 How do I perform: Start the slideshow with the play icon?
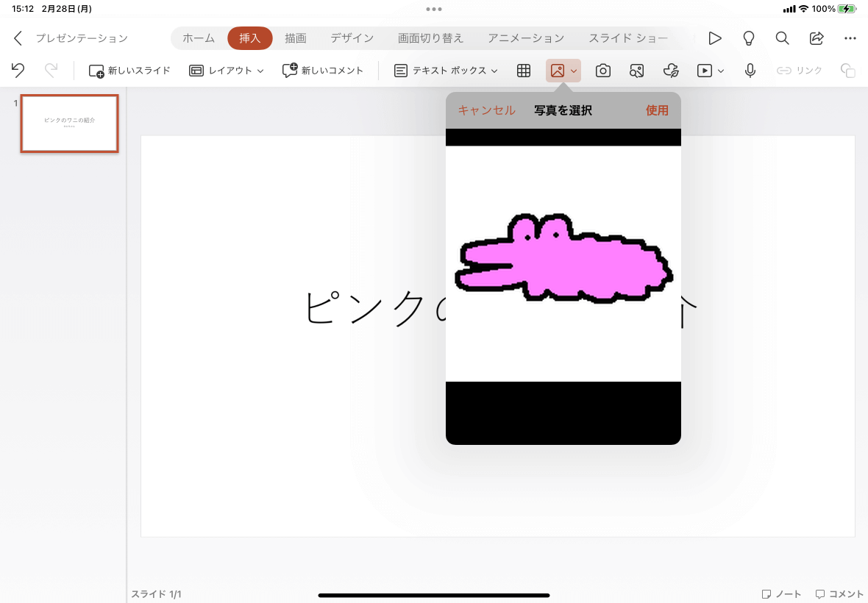pyautogui.click(x=714, y=38)
